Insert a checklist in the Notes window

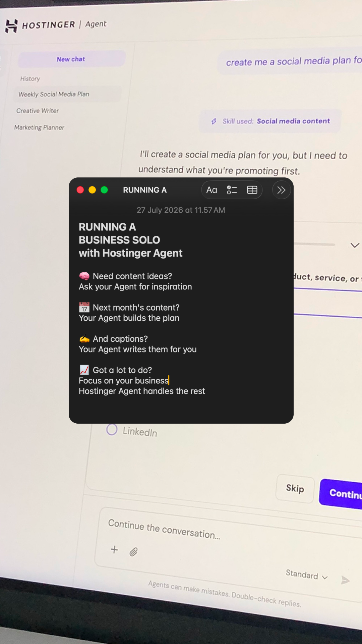coord(232,190)
